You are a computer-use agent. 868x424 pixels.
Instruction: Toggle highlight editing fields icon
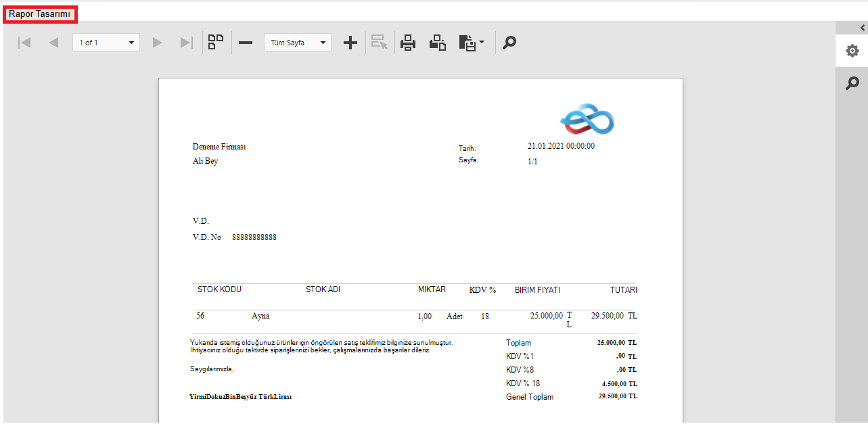coord(380,43)
